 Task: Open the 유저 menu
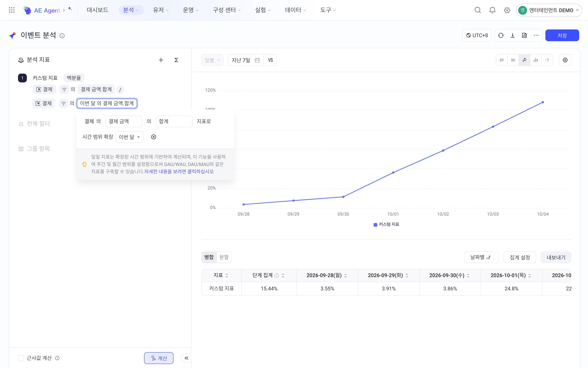(161, 10)
